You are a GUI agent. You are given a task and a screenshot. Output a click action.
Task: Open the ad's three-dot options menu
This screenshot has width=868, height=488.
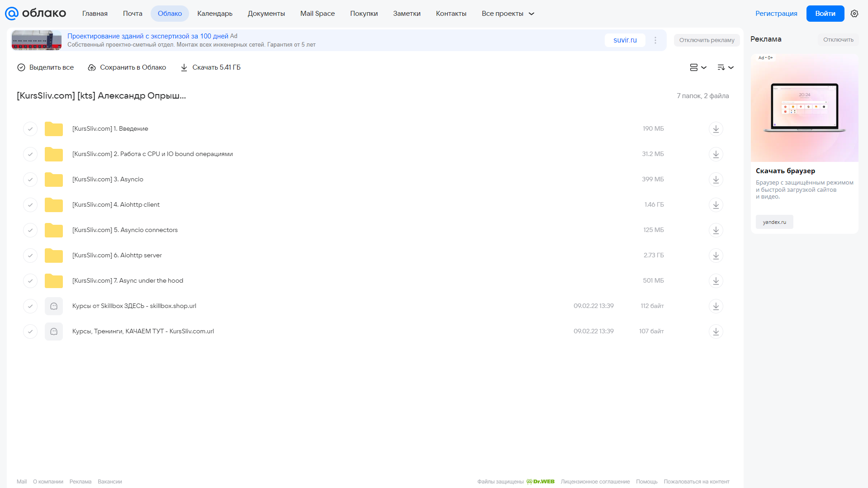[655, 40]
